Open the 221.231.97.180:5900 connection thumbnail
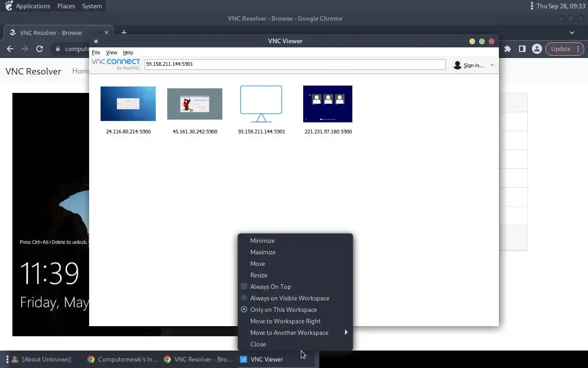 pos(328,104)
